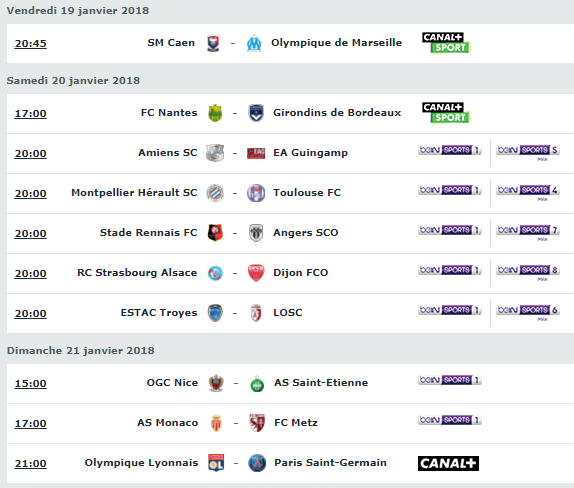Click the black Canal+ channel logo
Image resolution: width=574 pixels, height=488 pixels.
[x=448, y=463]
